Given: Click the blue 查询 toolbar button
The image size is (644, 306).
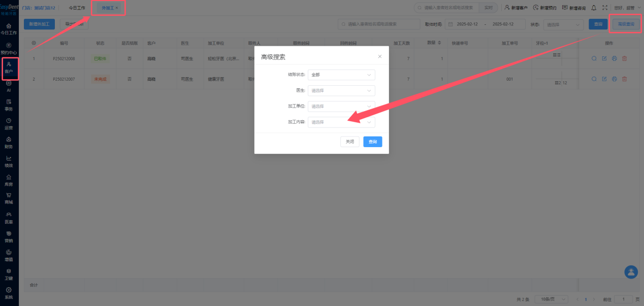Looking at the screenshot, I should click(x=598, y=24).
